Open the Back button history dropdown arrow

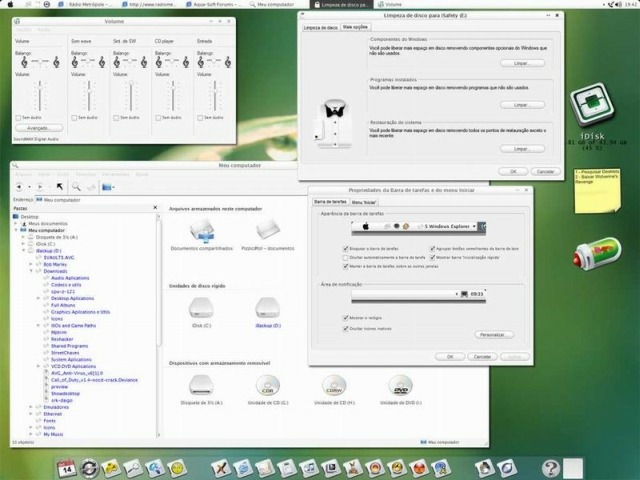[29, 187]
